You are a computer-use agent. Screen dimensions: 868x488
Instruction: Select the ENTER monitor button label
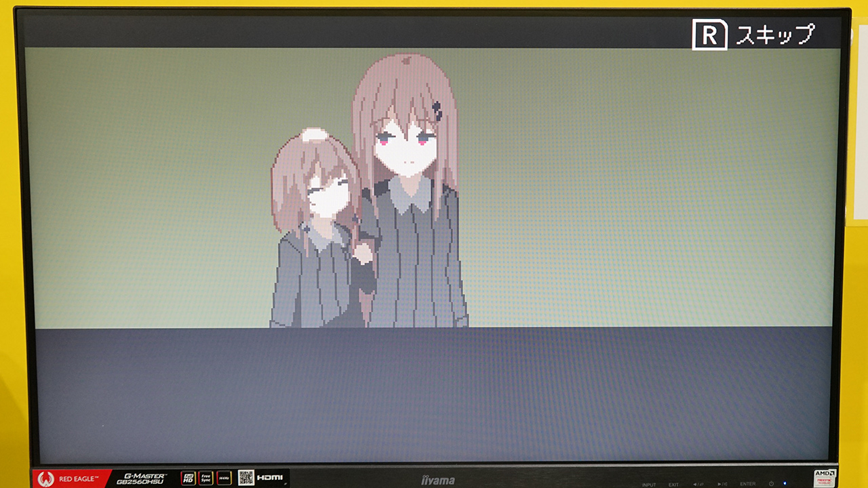click(x=748, y=485)
